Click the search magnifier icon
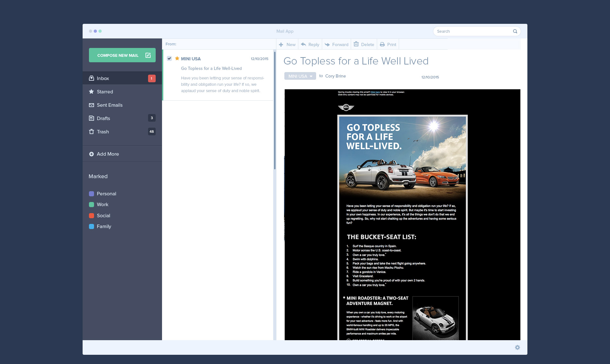 point(515,31)
